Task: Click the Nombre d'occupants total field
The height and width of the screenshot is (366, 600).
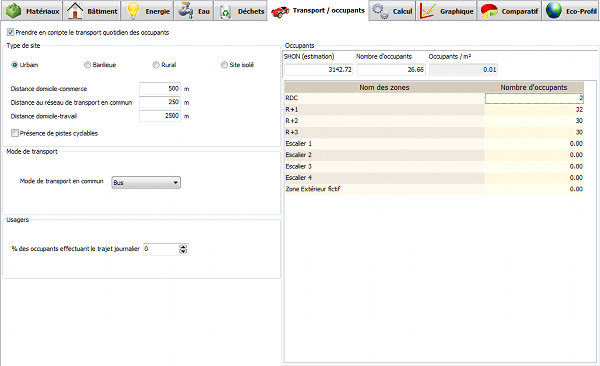Action: (x=391, y=70)
